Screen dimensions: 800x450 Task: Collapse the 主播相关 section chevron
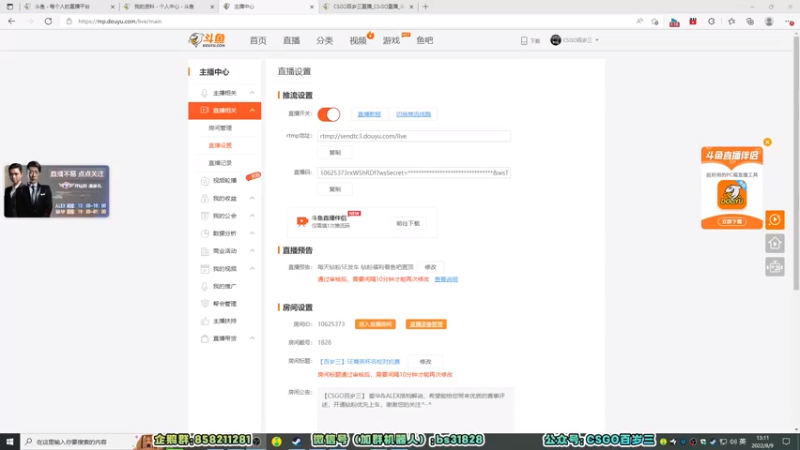click(252, 93)
